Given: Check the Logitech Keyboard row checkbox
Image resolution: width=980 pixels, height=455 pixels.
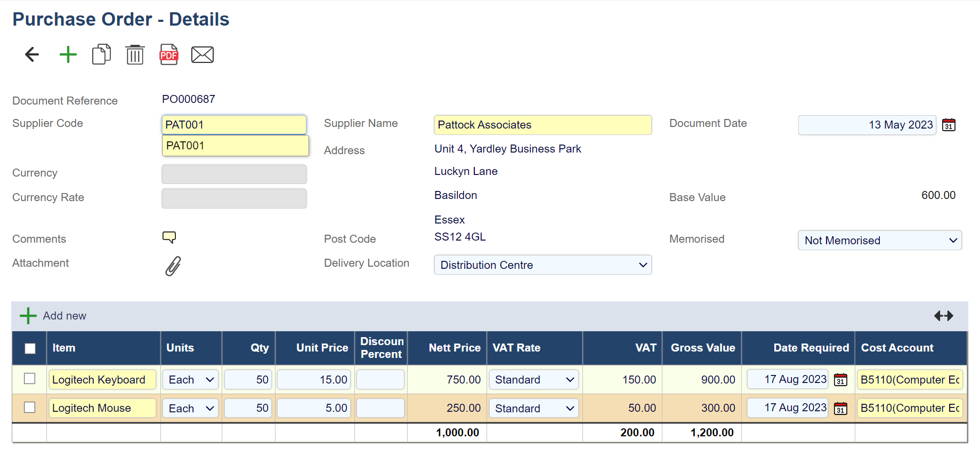Looking at the screenshot, I should tap(30, 379).
